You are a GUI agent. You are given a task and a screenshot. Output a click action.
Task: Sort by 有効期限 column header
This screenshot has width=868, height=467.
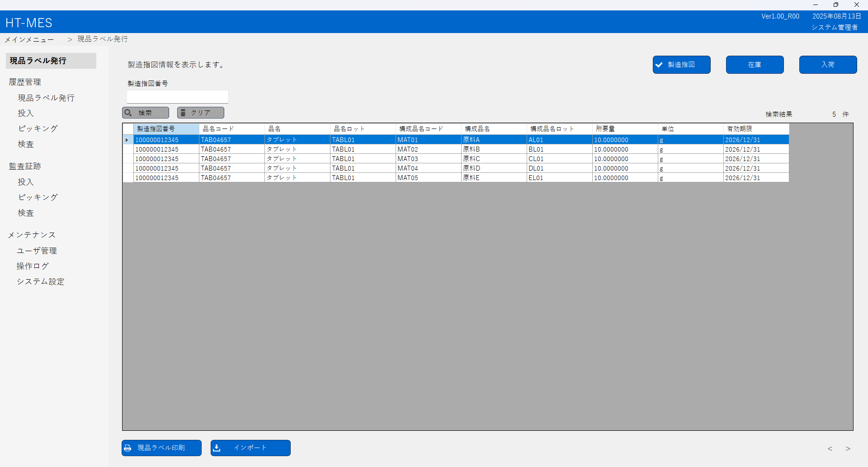pos(755,129)
